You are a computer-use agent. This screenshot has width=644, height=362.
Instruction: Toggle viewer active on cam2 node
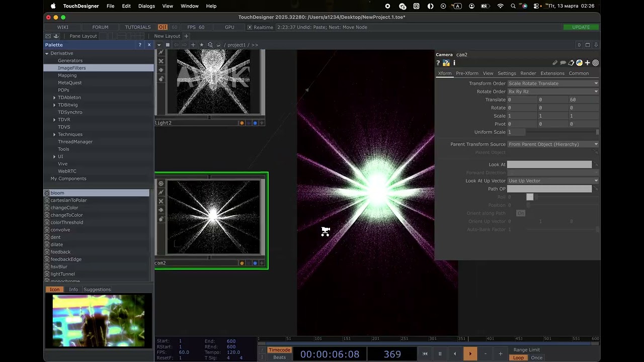pos(161,184)
